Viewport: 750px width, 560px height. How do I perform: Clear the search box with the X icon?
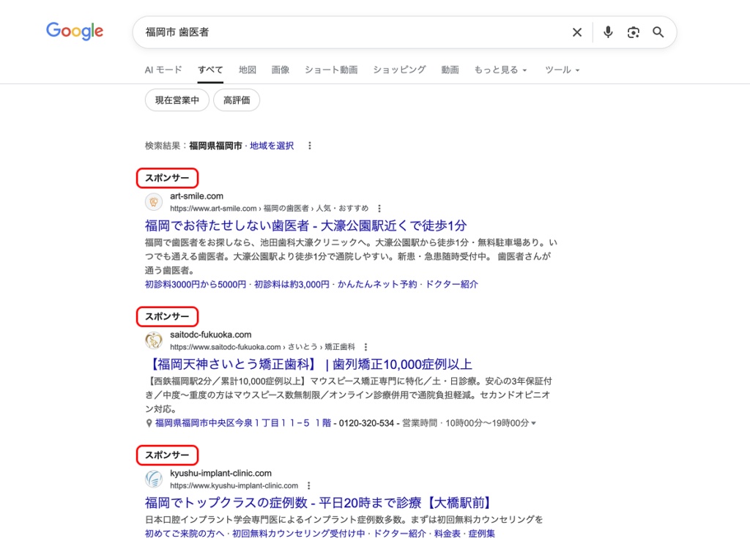577,32
